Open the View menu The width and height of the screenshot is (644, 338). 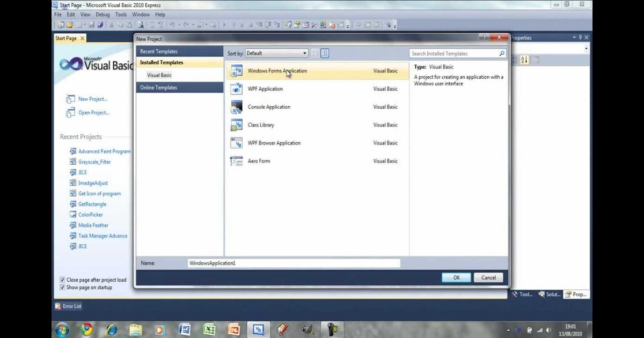[x=85, y=14]
